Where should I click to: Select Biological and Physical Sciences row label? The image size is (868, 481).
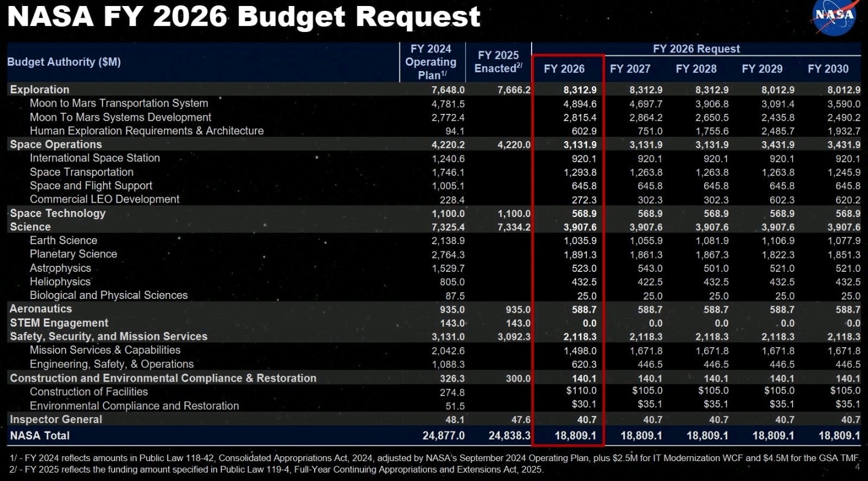pos(108,295)
